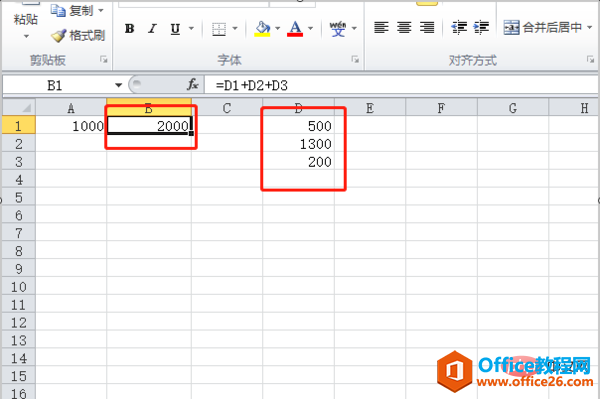Select column G header
Screen dimensions: 600x399
[513, 108]
